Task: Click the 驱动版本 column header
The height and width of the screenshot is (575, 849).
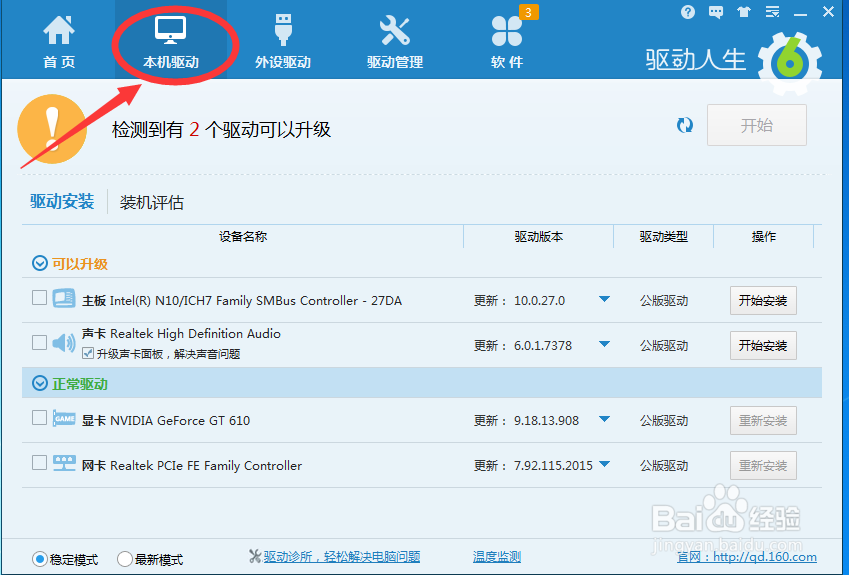Action: pos(538,237)
